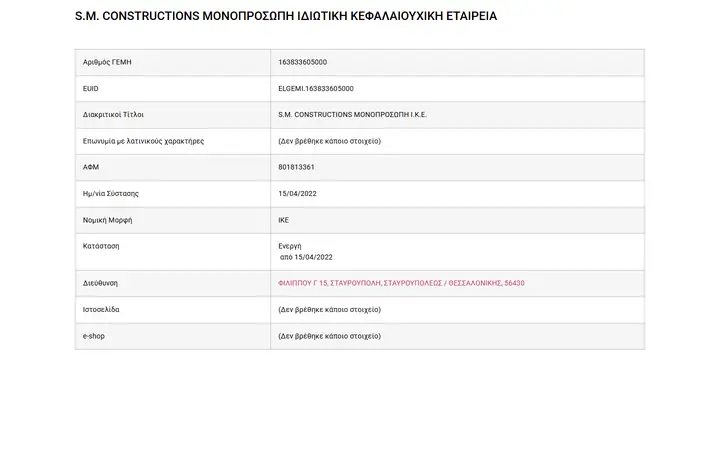The image size is (720, 450).
Task: Click the Διακριτικοί Τίτλοι label
Action: pyautogui.click(x=113, y=115)
